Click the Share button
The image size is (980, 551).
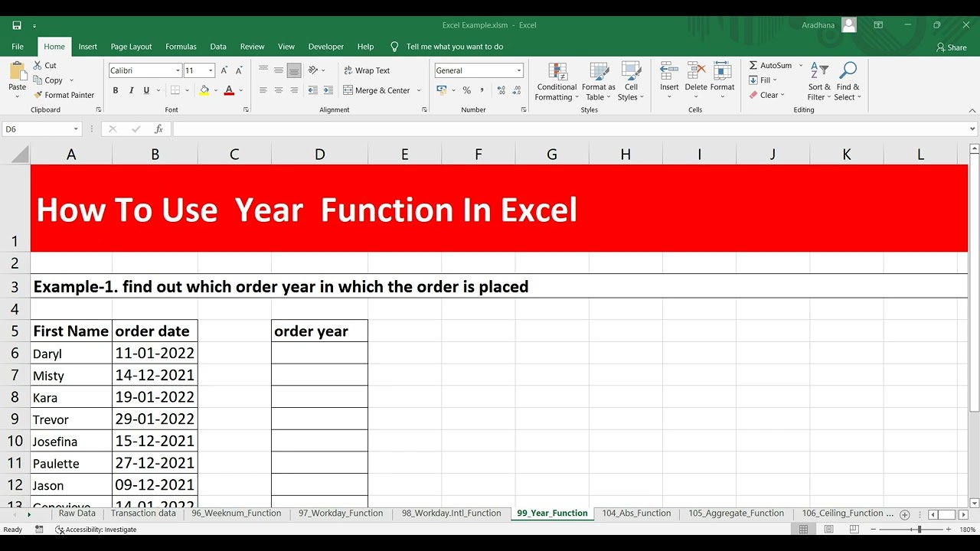(952, 47)
